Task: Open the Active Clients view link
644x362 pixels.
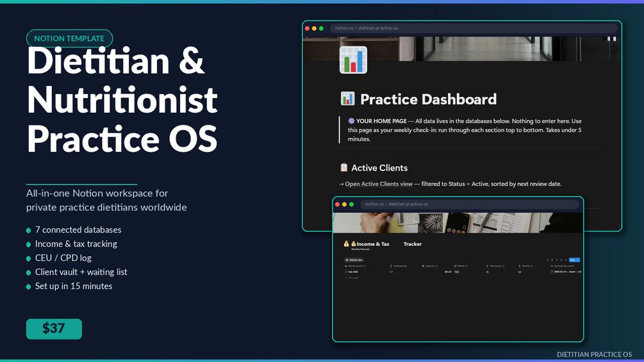Action: click(379, 184)
